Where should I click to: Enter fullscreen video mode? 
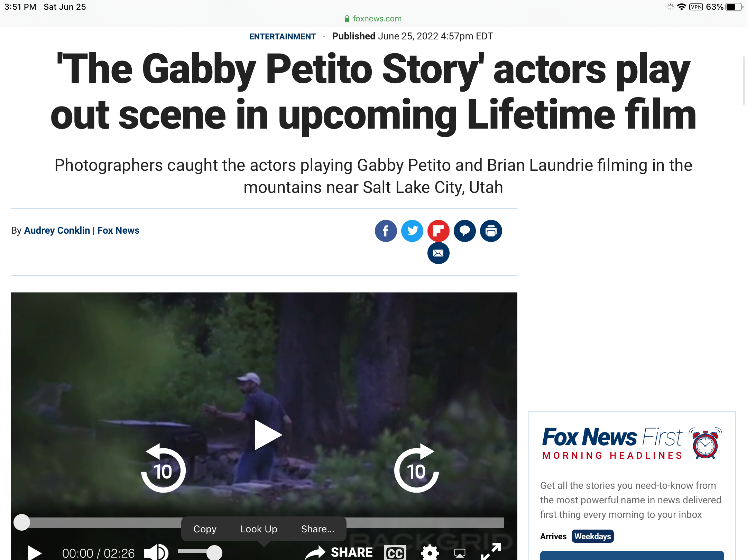pyautogui.click(x=491, y=552)
